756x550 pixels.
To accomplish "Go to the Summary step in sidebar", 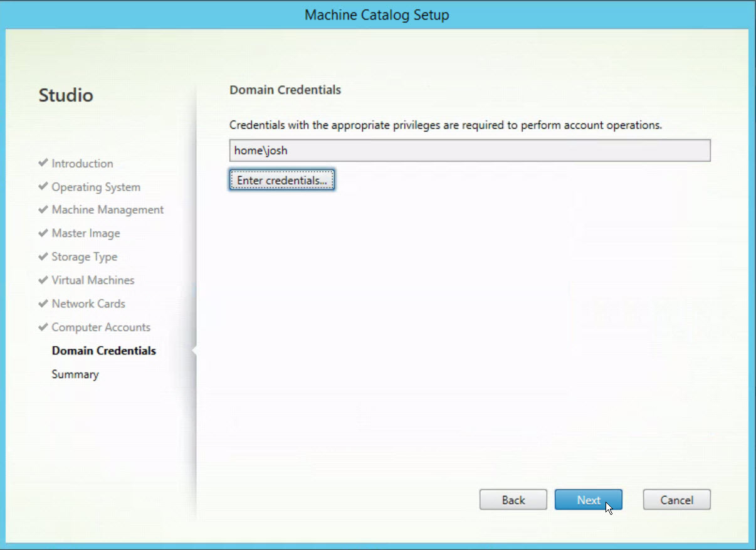I will [75, 374].
